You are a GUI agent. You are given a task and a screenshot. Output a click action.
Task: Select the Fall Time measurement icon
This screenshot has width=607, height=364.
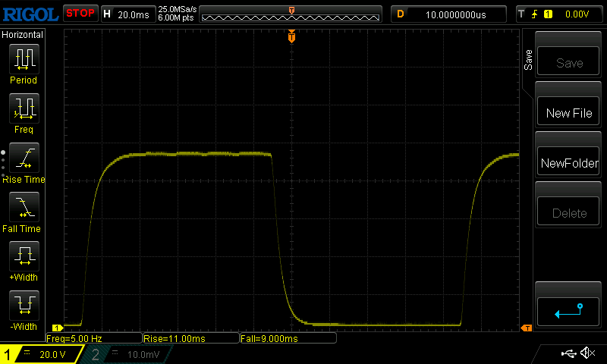pyautogui.click(x=23, y=208)
